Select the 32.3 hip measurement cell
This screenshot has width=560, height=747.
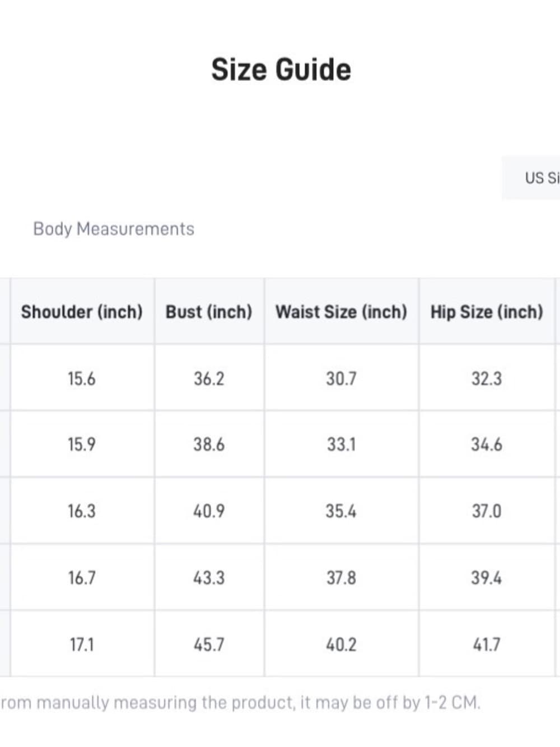pyautogui.click(x=487, y=378)
